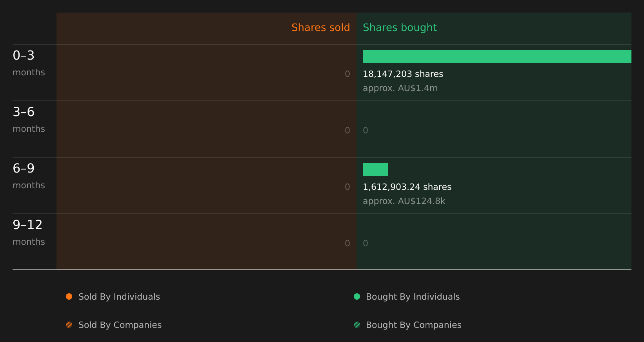The width and height of the screenshot is (644, 342).
Task: Click the shares sold zero in 3–6 months row
Action: (347, 131)
